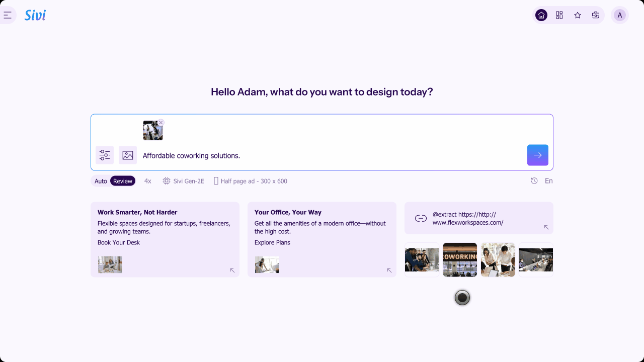The image size is (644, 362).
Task: Open the En language selector
Action: 549,181
